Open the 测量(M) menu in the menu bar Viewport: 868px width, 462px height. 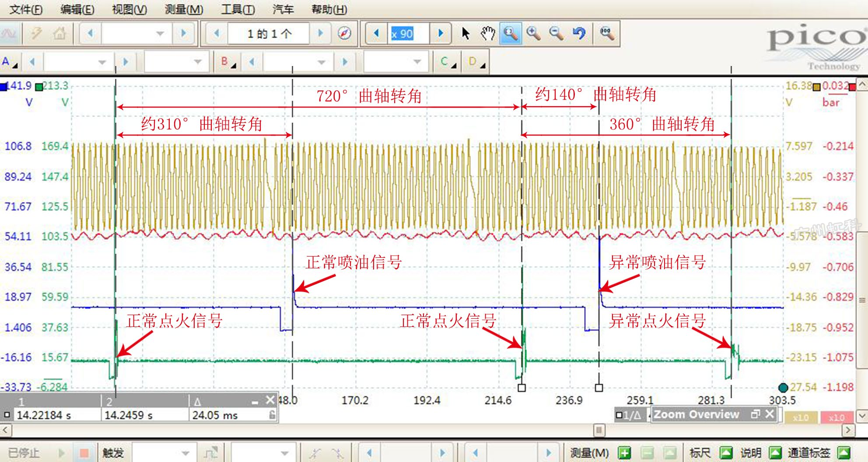[x=184, y=9]
